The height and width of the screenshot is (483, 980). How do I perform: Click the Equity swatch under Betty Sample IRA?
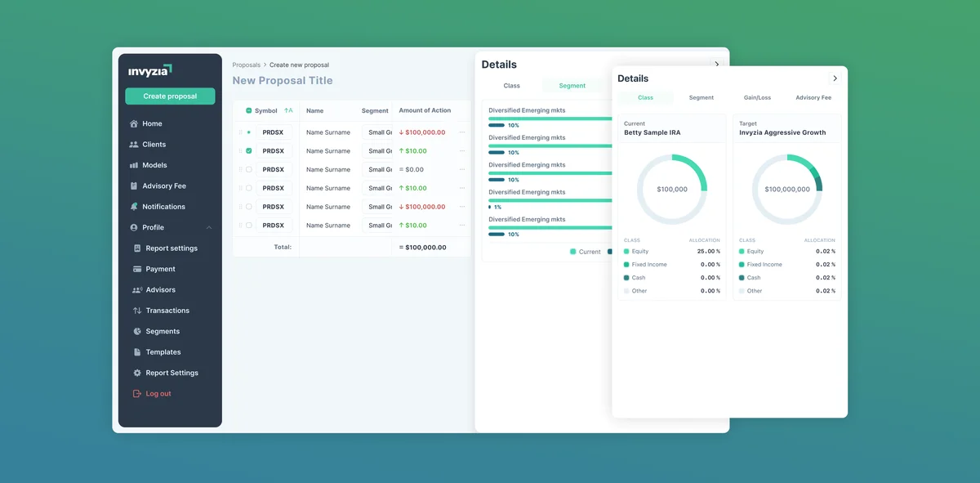(626, 252)
